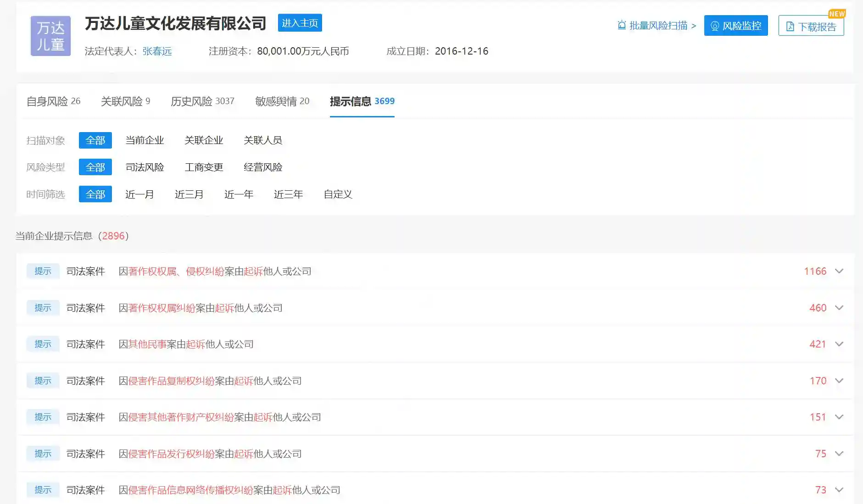This screenshot has height=504, width=863.
Task: Select 全部 in 风险类型 filter
Action: pos(95,167)
